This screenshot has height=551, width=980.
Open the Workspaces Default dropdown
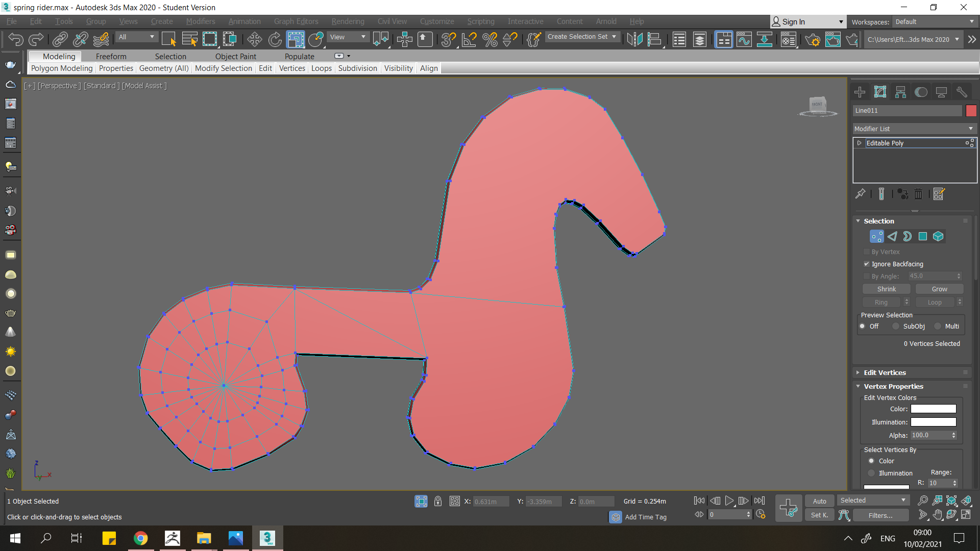(x=935, y=22)
